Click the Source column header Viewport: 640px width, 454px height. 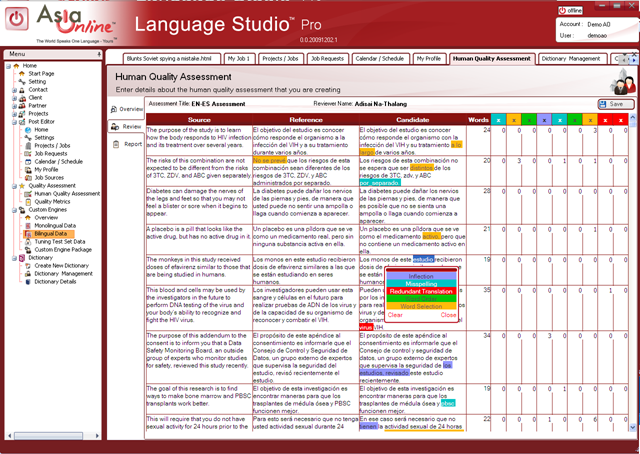coord(199,120)
